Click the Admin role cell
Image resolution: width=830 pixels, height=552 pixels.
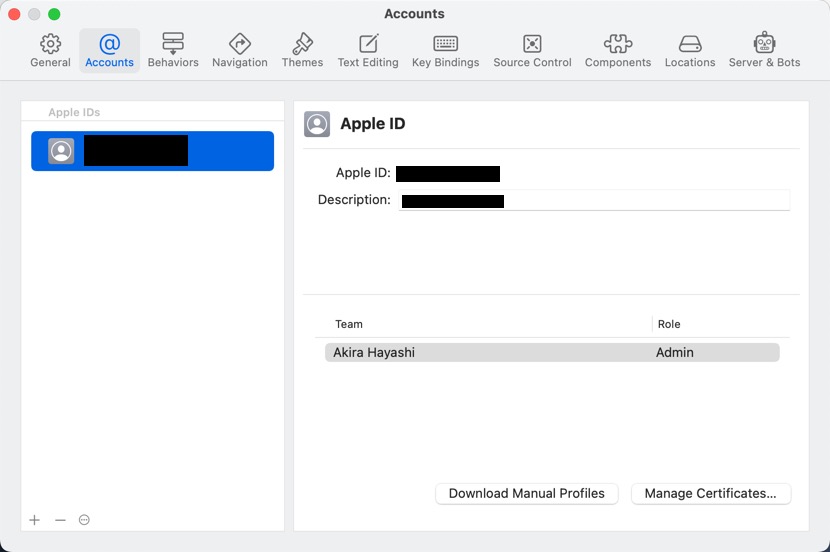(674, 352)
